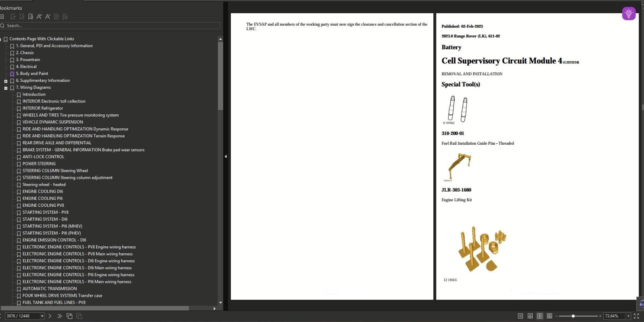
Task: Go to the next page arrow
Action: (50, 316)
